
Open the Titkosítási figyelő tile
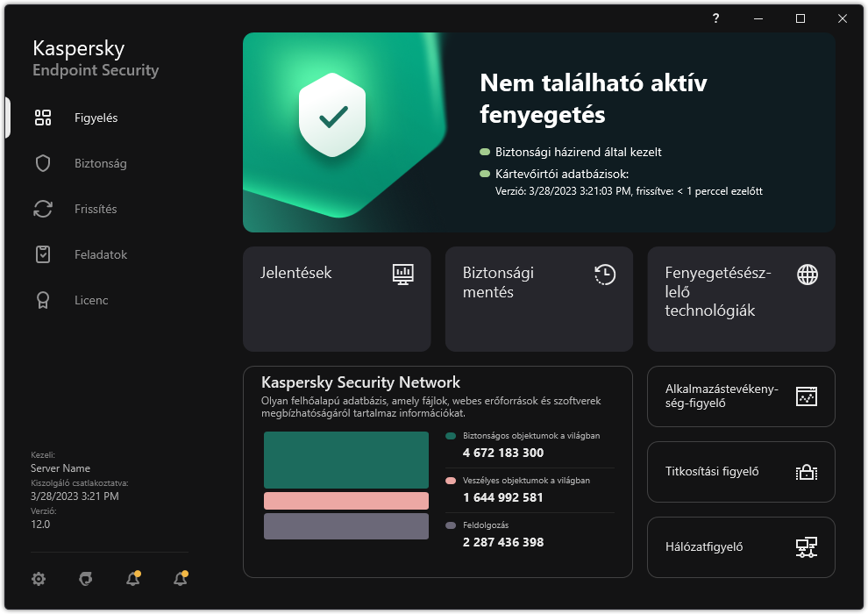pyautogui.click(x=741, y=472)
